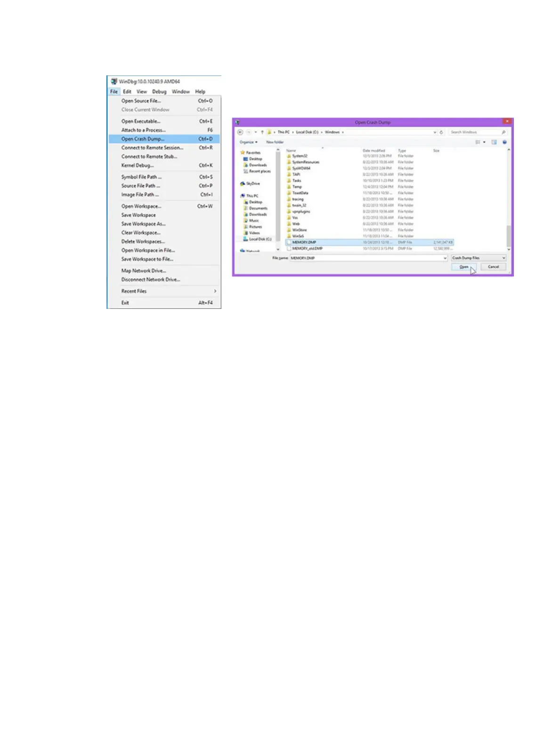This screenshot has width=560, height=746.
Task: Sort by Date modified column header
Action: pyautogui.click(x=374, y=151)
